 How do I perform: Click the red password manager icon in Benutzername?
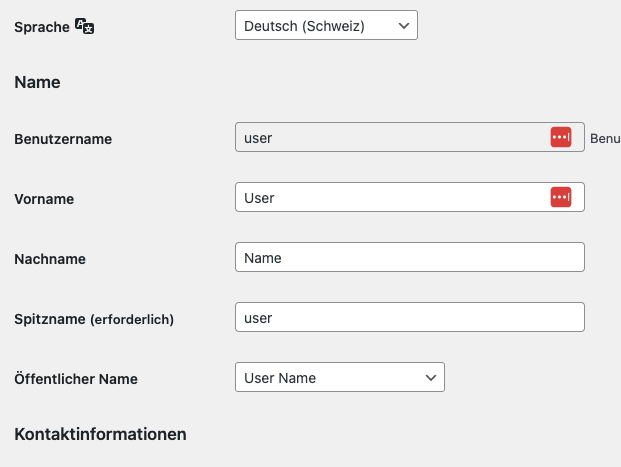click(x=561, y=138)
